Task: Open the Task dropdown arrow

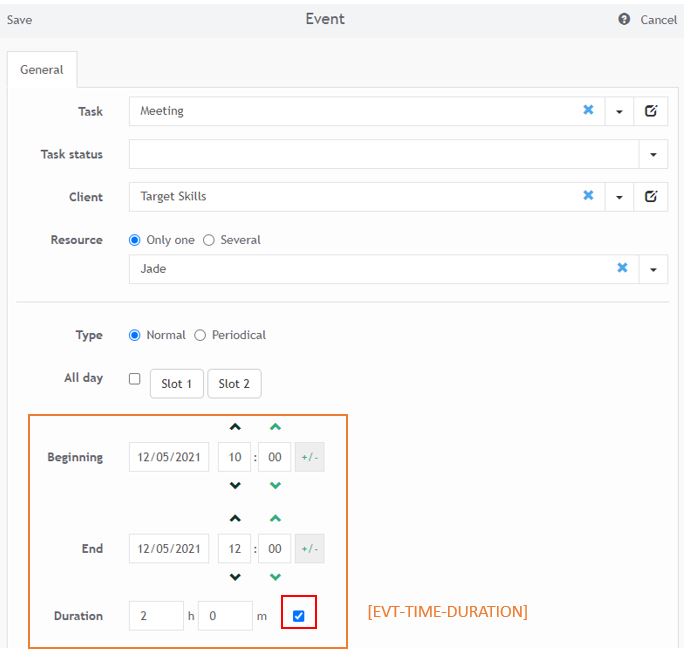Action: tap(619, 111)
